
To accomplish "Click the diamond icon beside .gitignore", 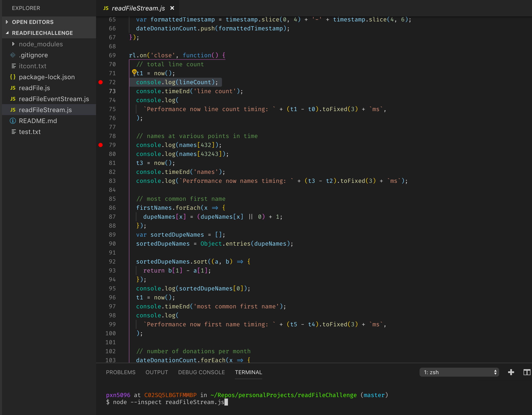I will 13,55.
